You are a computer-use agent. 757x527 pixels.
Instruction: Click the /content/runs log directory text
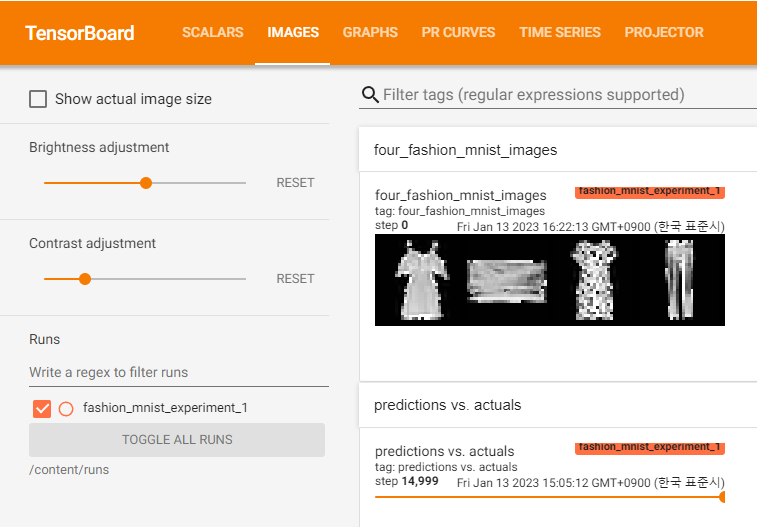click(69, 470)
